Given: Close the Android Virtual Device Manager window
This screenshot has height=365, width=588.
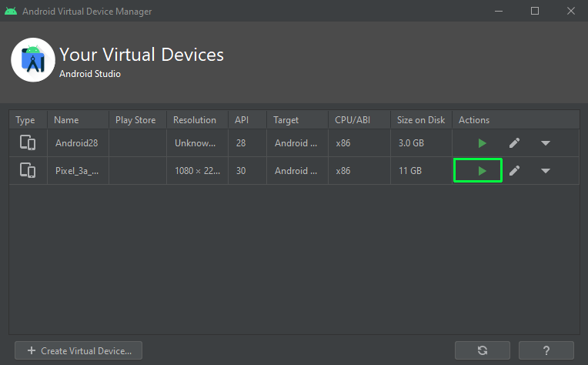Looking at the screenshot, I should point(571,12).
